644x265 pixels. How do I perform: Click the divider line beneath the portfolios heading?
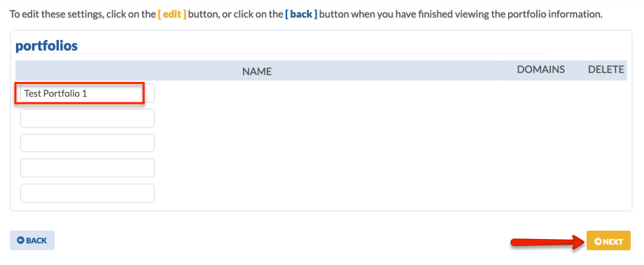[x=281, y=53]
